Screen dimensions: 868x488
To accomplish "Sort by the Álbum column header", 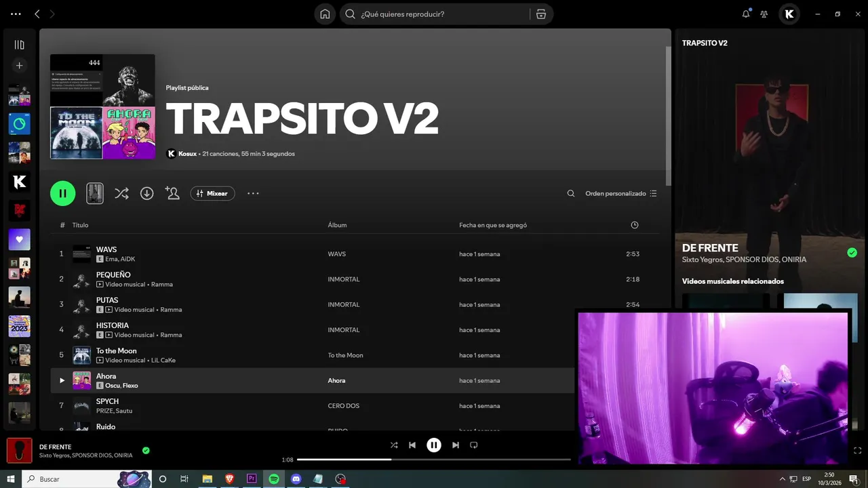I will pyautogui.click(x=337, y=225).
